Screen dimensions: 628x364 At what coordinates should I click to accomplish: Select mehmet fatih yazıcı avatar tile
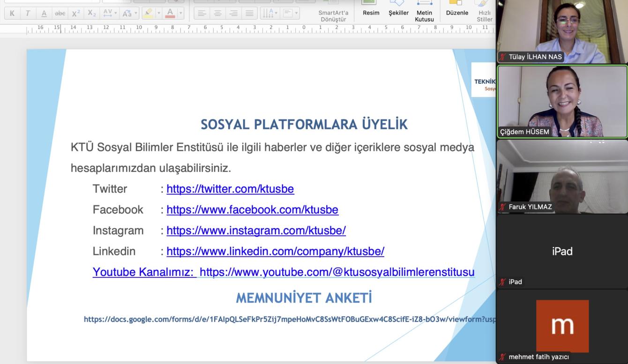pos(562,327)
